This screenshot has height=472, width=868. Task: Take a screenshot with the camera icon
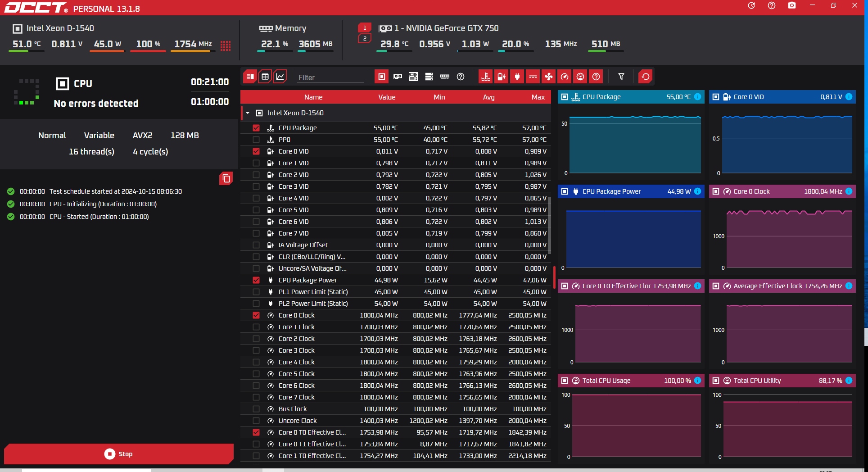[x=792, y=5]
